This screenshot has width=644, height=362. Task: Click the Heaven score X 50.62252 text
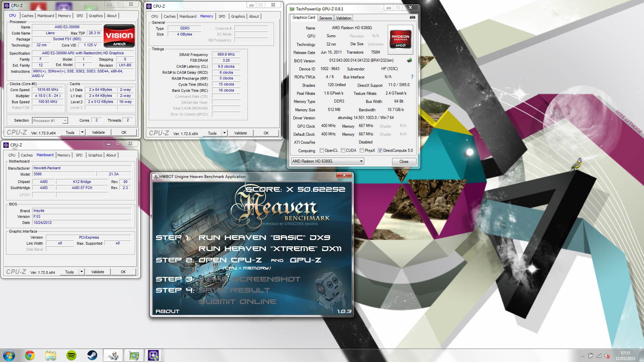(x=296, y=189)
